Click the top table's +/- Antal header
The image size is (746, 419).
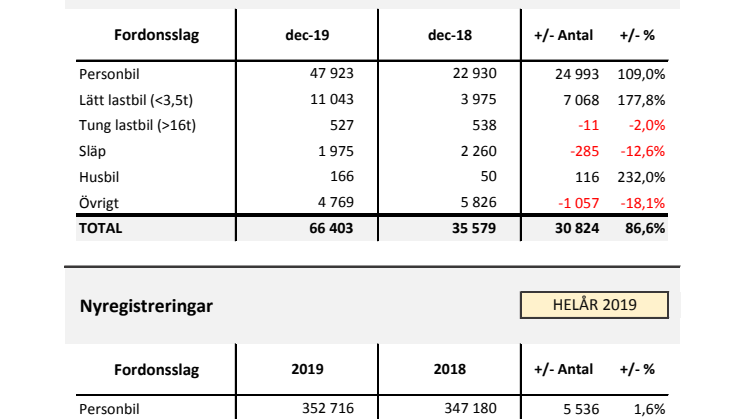564,36
